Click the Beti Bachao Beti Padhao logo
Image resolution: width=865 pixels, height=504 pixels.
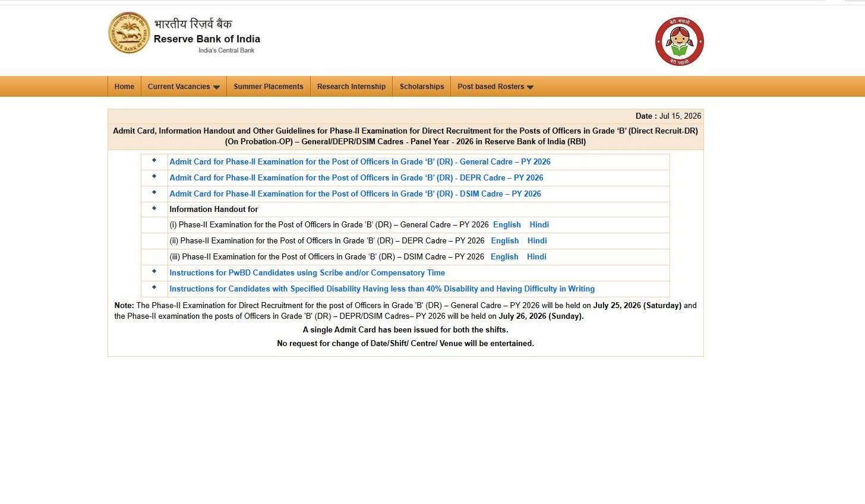680,42
